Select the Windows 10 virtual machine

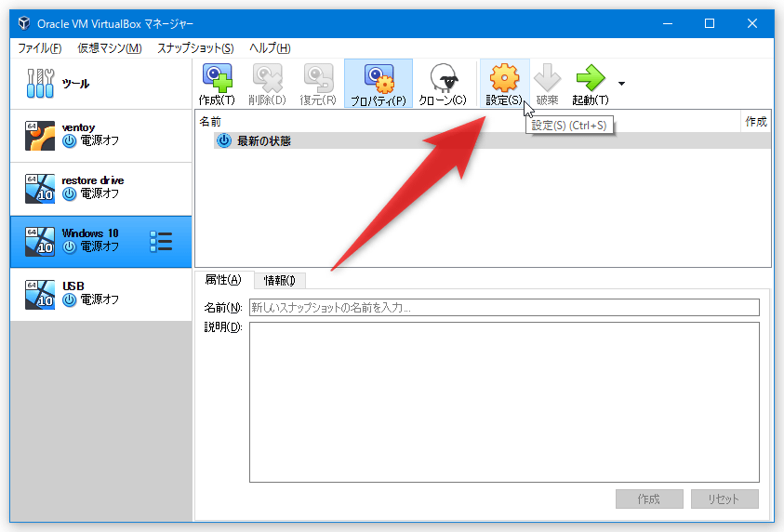(101, 242)
